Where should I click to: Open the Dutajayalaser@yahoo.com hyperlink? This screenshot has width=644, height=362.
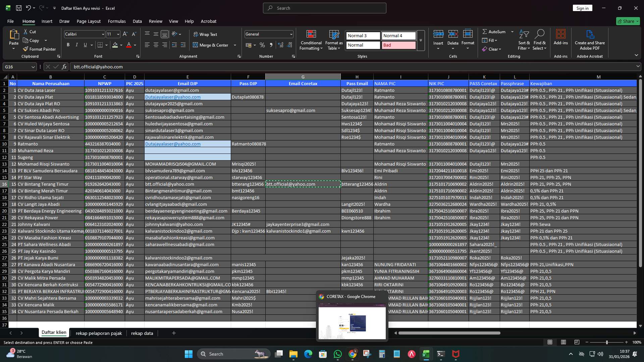(x=173, y=97)
